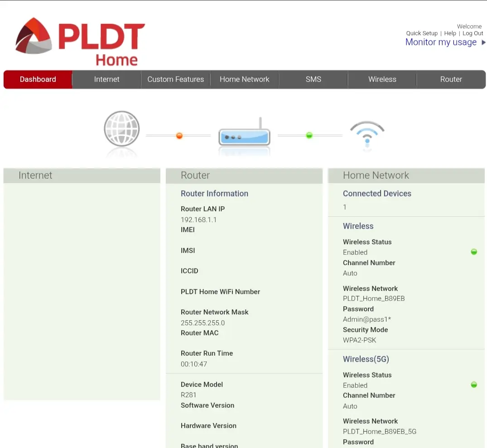Click network name PLDT_Home_B89EB
This screenshot has width=487, height=448.
click(374, 299)
